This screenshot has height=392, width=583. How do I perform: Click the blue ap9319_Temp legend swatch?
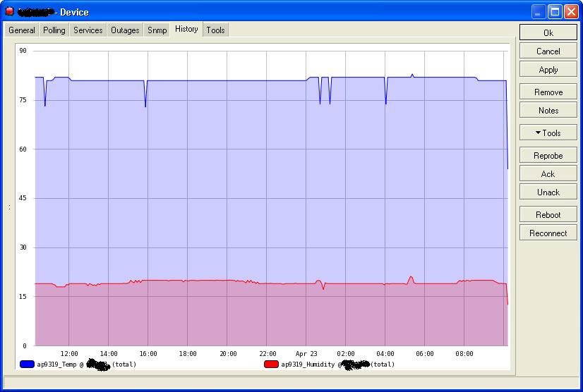pyautogui.click(x=27, y=364)
